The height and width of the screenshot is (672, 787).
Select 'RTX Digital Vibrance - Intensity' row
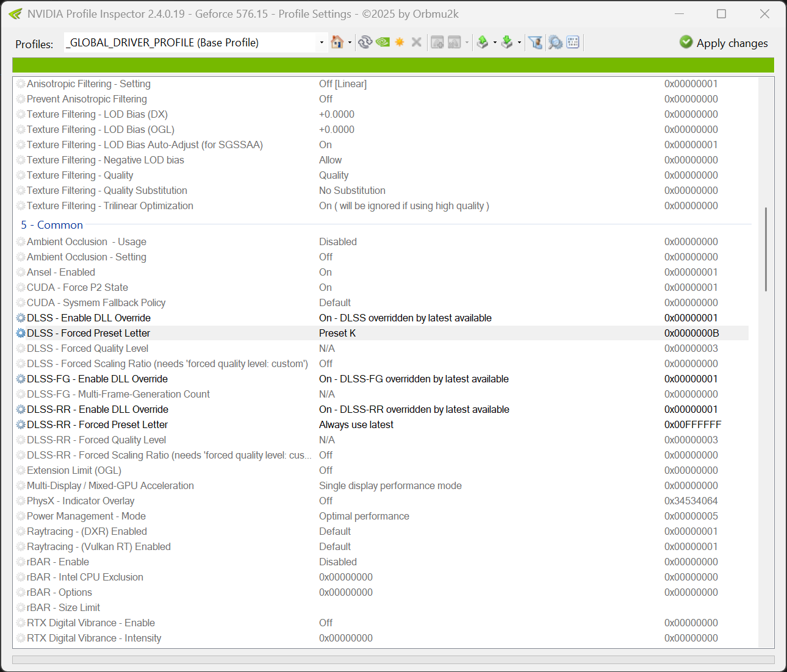[x=382, y=638]
